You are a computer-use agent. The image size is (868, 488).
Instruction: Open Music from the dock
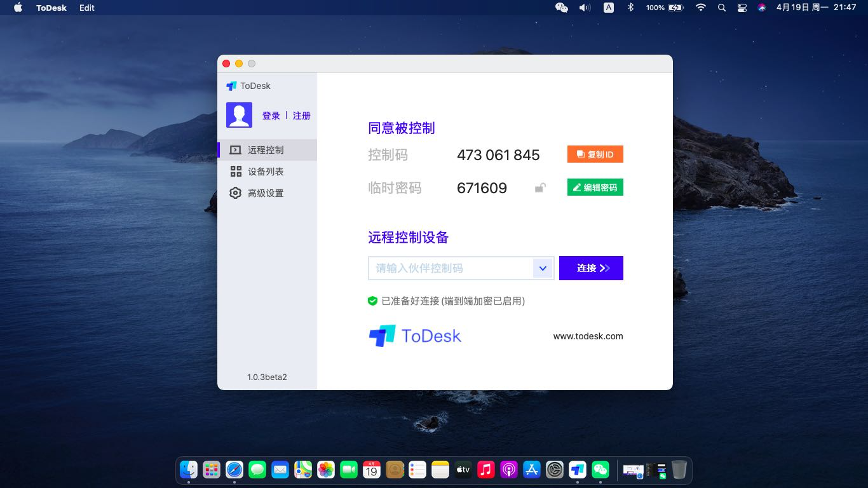[486, 470]
